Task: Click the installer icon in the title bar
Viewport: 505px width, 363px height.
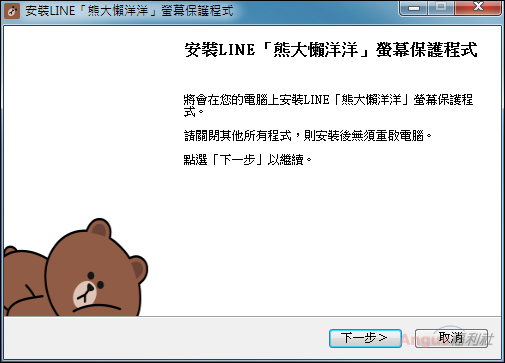Action: [x=12, y=11]
